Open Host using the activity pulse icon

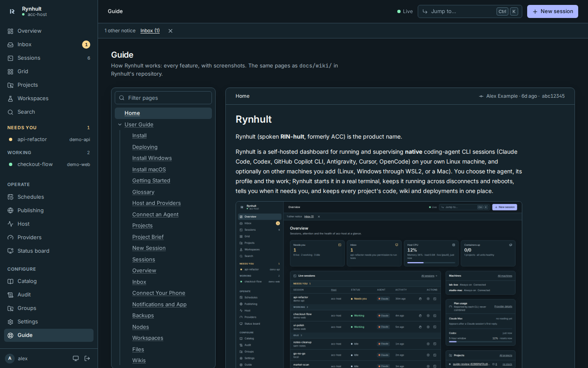(x=10, y=224)
